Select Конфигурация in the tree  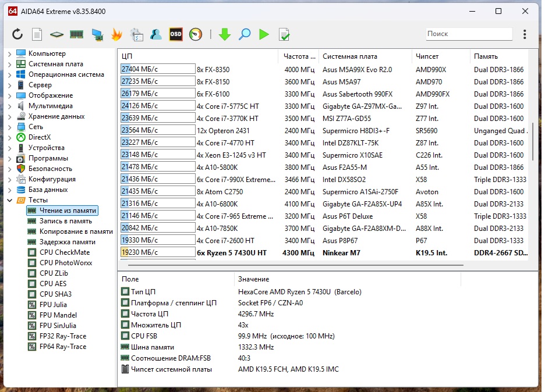coord(52,179)
